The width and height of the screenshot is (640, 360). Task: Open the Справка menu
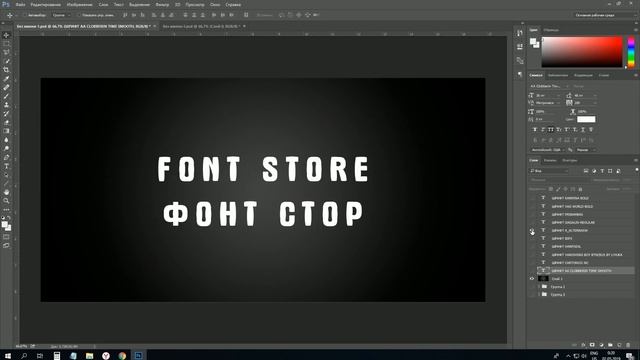pyautogui.click(x=233, y=4)
